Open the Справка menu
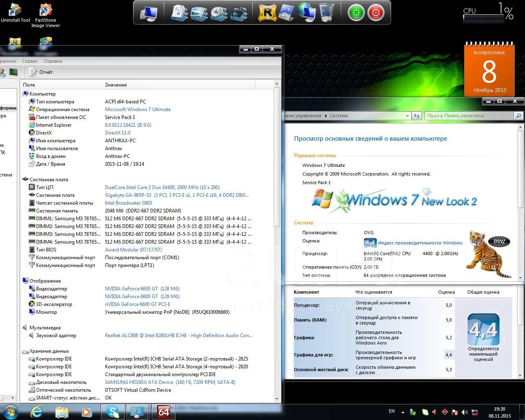This screenshot has height=420, width=525. pyautogui.click(x=52, y=61)
